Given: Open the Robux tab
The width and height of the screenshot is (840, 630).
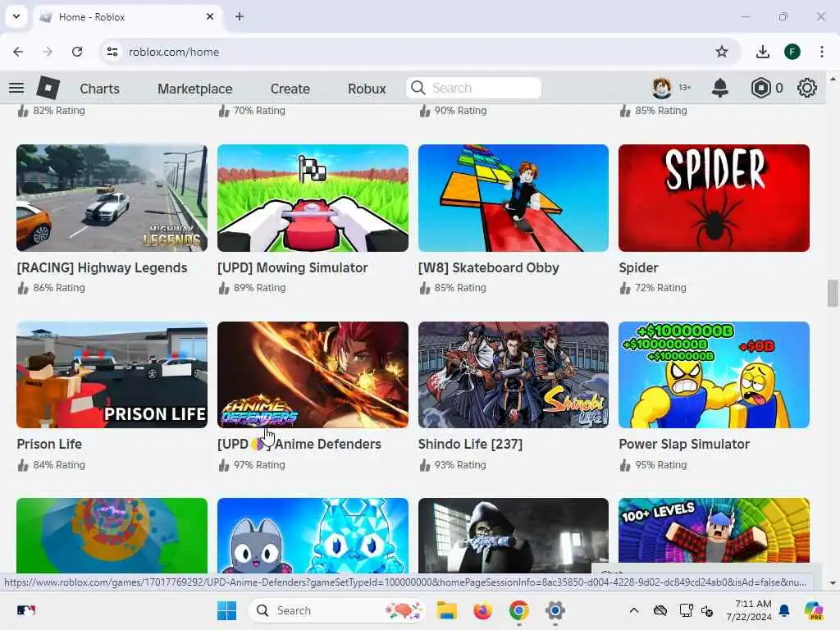Looking at the screenshot, I should coord(367,89).
